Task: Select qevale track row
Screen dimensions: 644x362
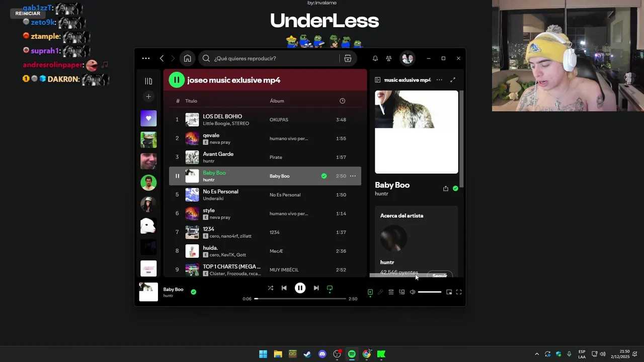Action: coord(265,138)
